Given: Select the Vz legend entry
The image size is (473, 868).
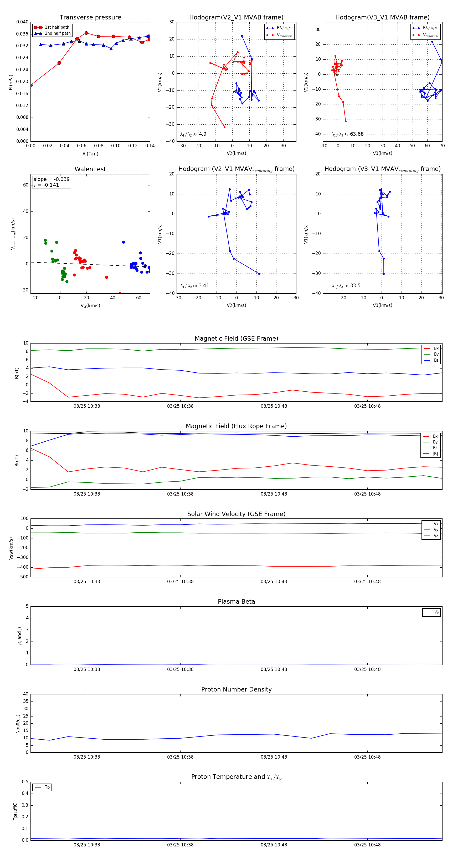Looking at the screenshot, I should (x=431, y=536).
